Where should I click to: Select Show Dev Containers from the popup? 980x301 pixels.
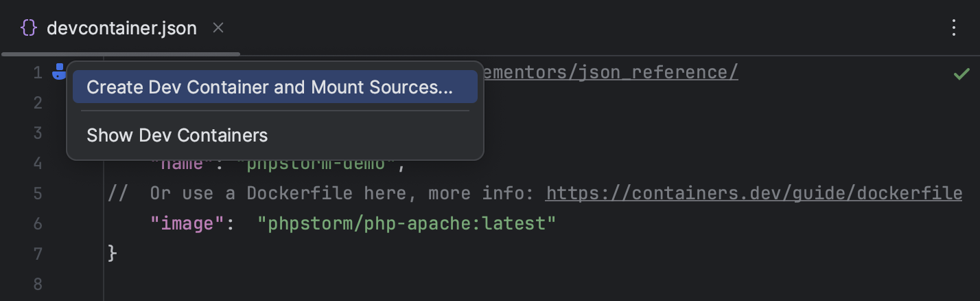coord(177,135)
